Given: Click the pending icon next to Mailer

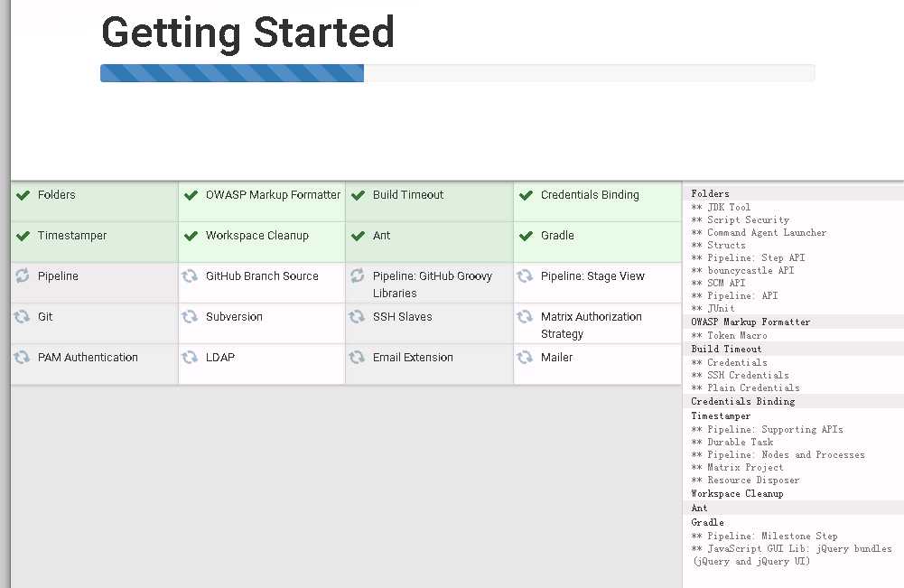Looking at the screenshot, I should [525, 358].
